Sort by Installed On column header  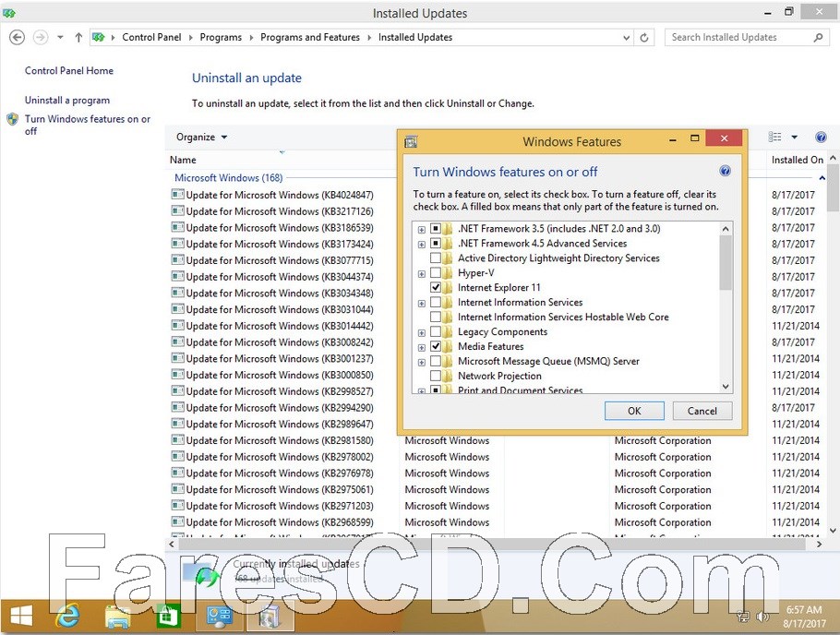(x=798, y=160)
